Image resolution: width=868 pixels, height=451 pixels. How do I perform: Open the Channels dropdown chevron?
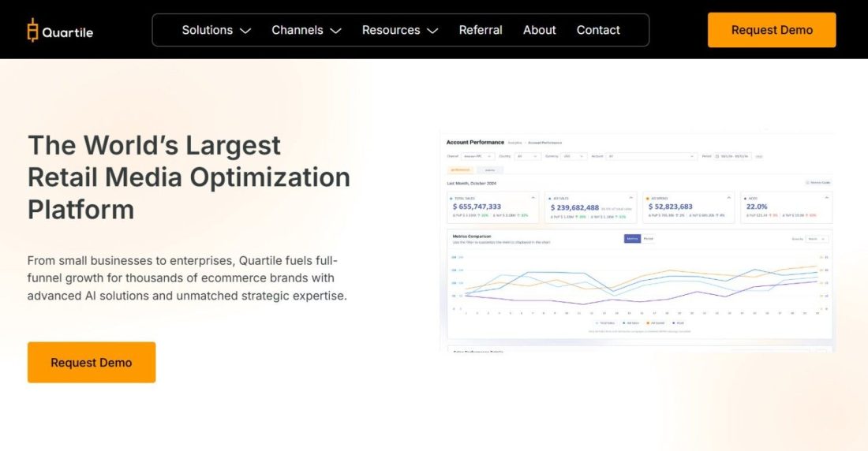335,31
